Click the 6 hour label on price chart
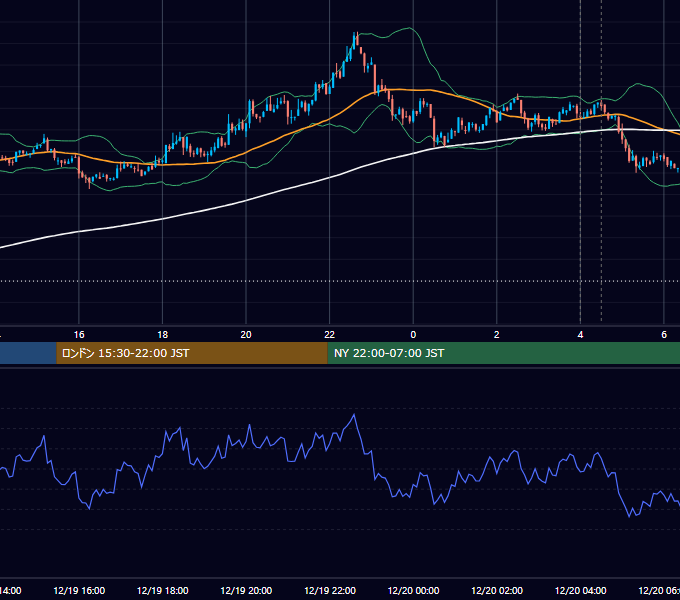This screenshot has height=600, width=680. (664, 335)
